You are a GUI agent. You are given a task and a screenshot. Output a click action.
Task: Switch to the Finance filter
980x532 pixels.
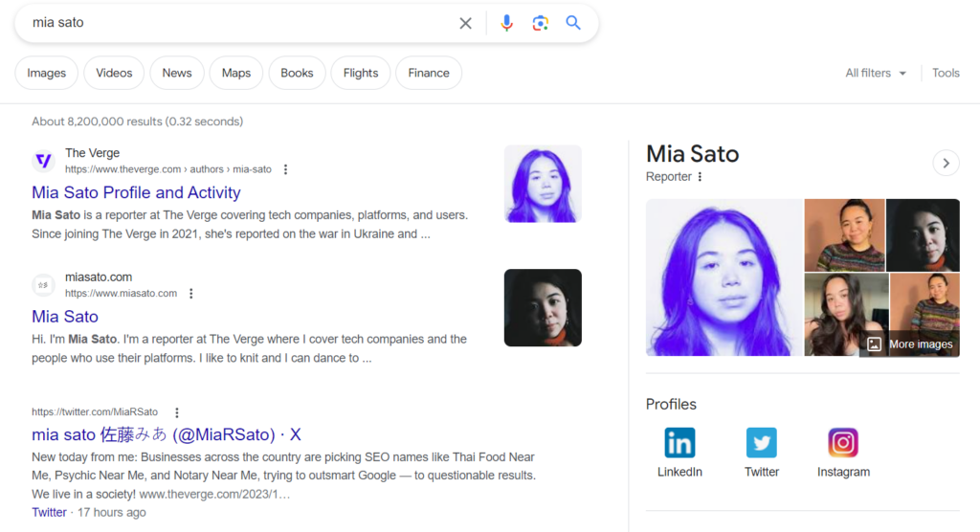(x=429, y=73)
